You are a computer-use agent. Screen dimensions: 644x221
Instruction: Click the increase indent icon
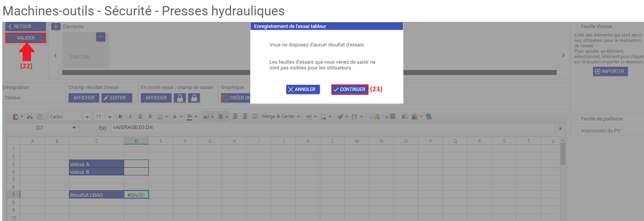point(245,117)
